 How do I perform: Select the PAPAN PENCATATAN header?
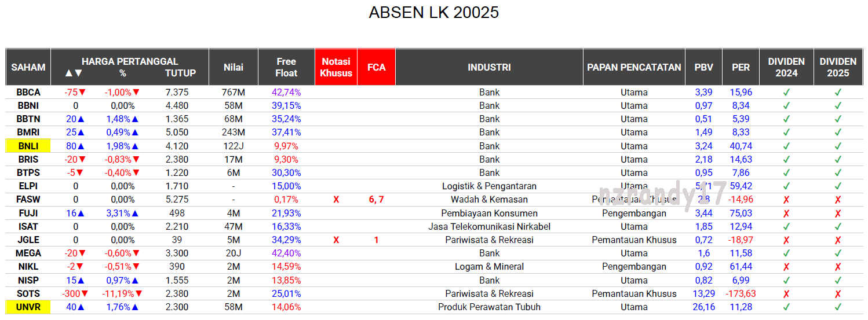click(x=634, y=67)
